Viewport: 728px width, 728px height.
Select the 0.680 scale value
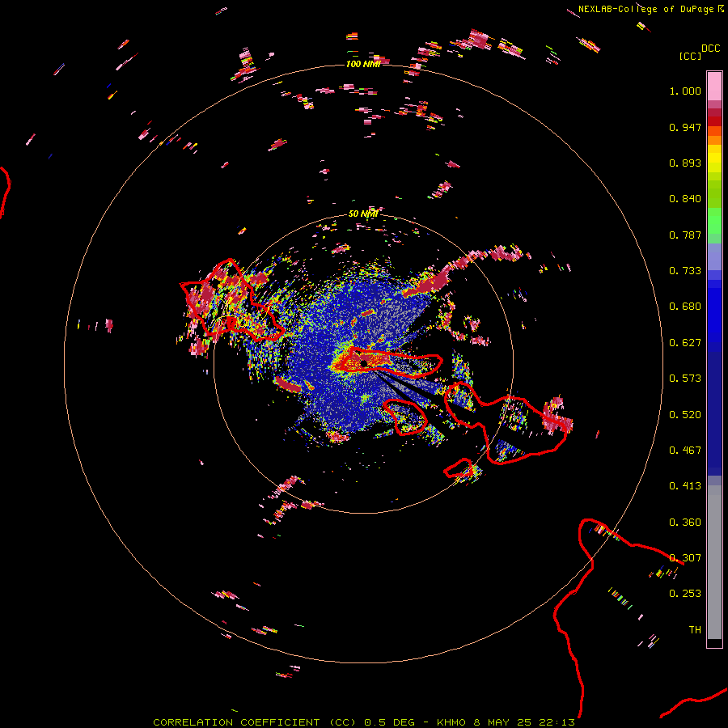(685, 307)
